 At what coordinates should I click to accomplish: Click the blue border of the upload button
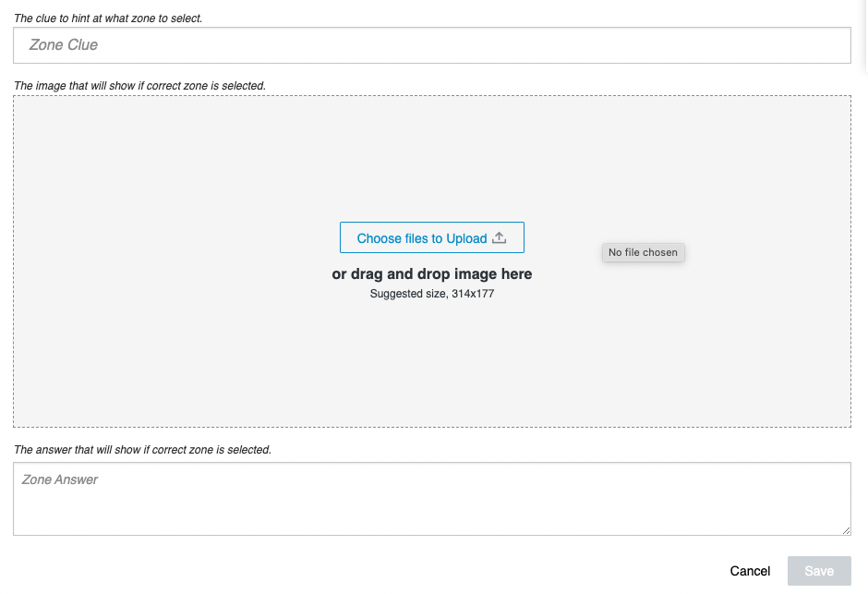coord(341,237)
